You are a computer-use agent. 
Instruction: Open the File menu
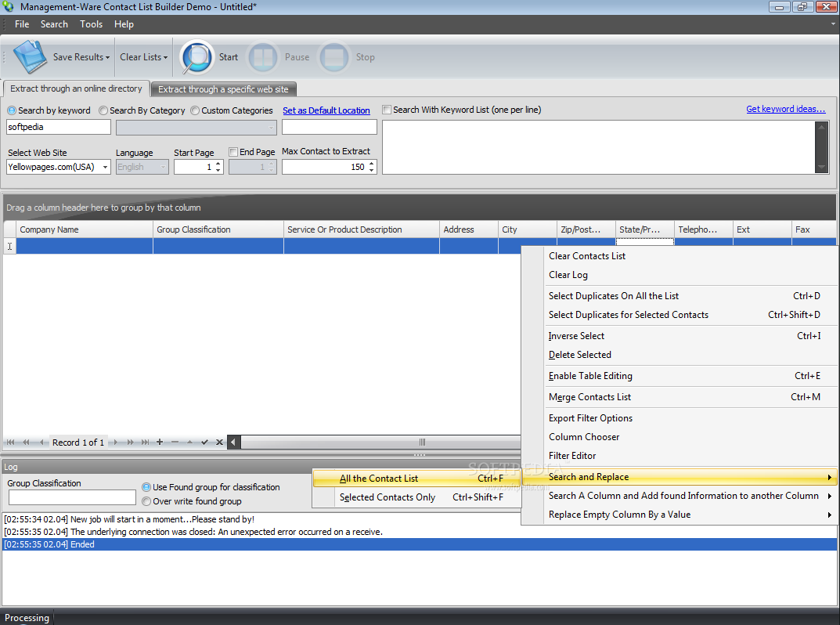coord(22,24)
